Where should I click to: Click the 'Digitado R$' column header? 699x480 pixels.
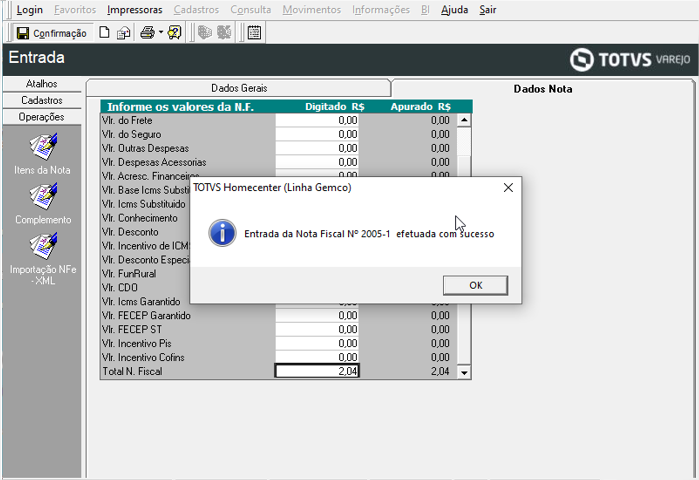(x=335, y=107)
